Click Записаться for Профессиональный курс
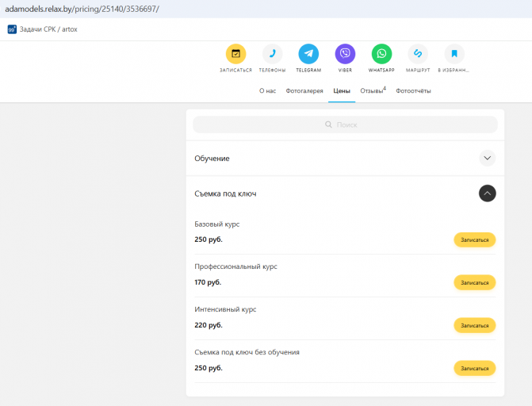The image size is (532, 406). point(475,283)
